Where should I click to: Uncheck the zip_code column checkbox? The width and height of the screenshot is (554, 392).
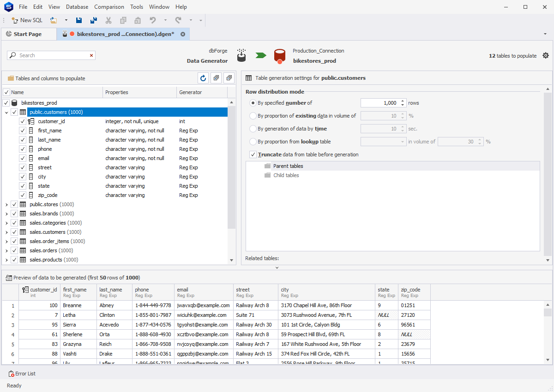click(x=23, y=195)
